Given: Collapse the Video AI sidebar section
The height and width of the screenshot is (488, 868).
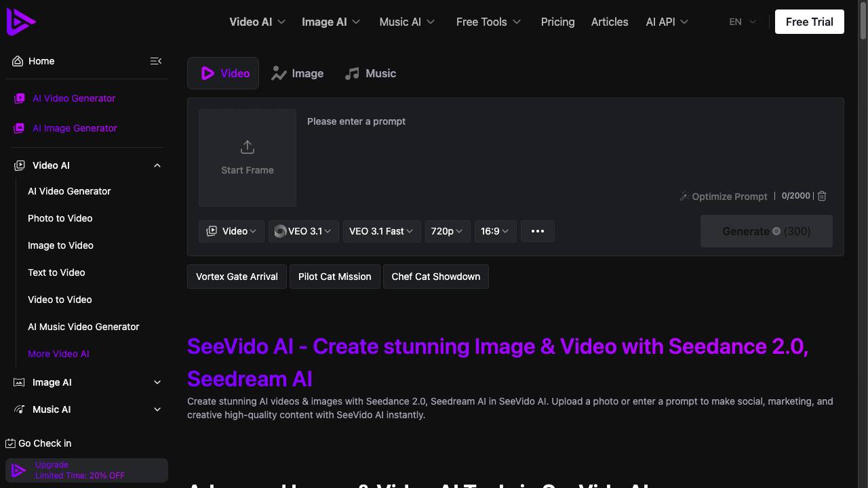Looking at the screenshot, I should point(157,165).
